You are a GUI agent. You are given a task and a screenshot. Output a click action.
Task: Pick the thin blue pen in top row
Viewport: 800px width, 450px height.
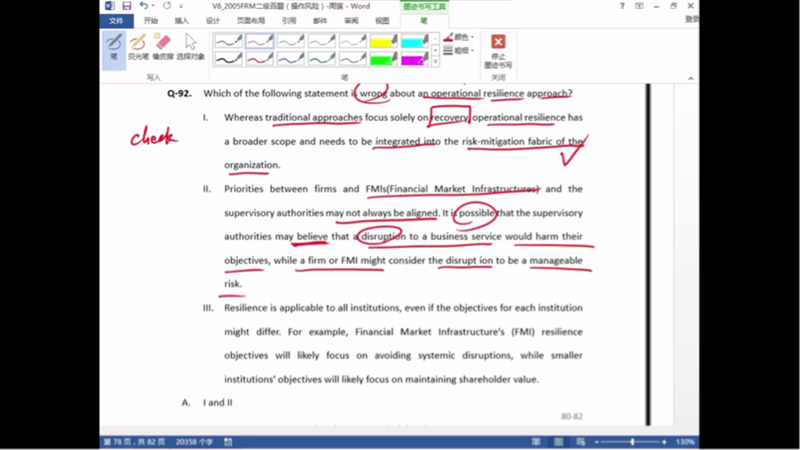click(x=290, y=41)
